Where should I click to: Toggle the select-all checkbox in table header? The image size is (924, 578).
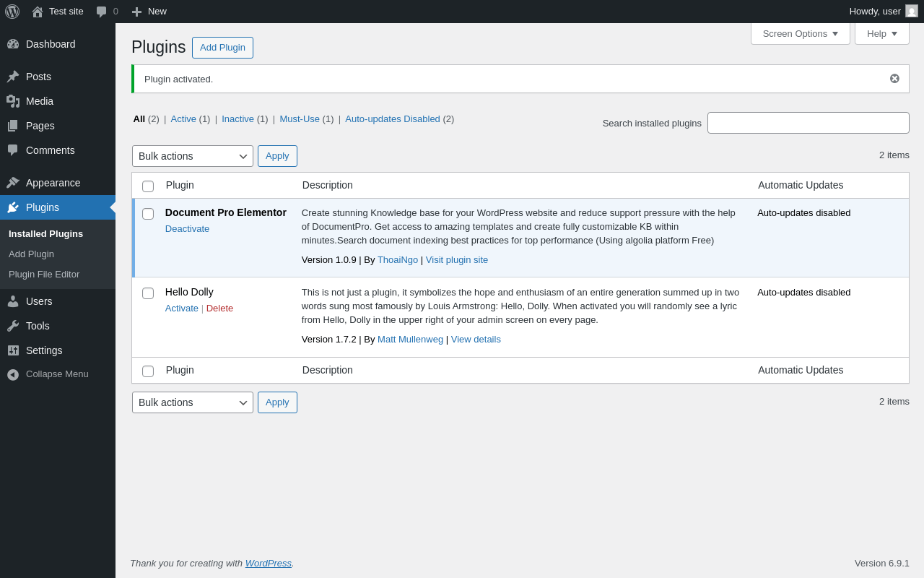click(148, 186)
